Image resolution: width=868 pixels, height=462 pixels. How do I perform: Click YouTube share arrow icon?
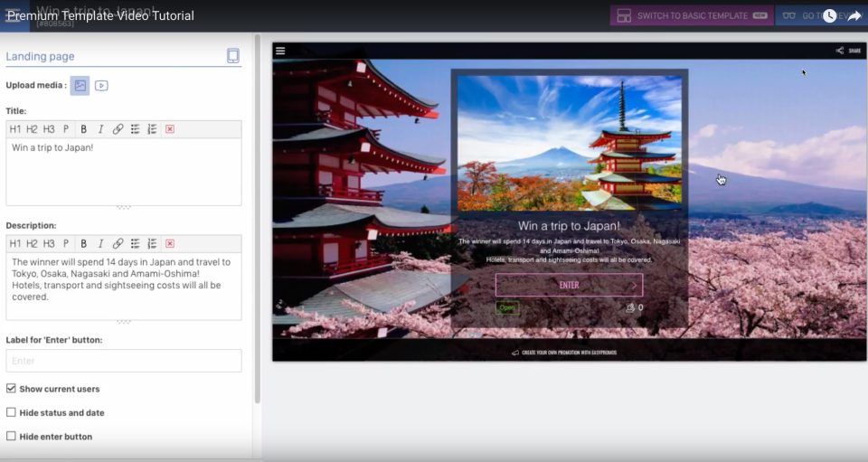[x=854, y=15]
